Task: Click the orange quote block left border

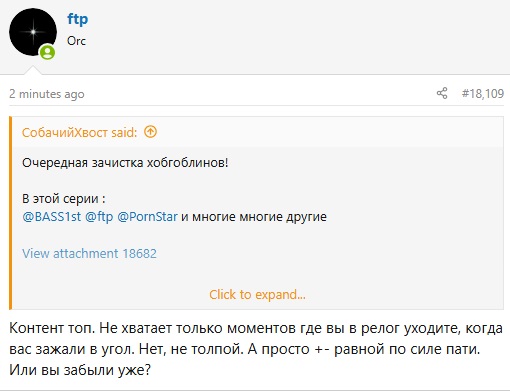Action: (x=10, y=213)
